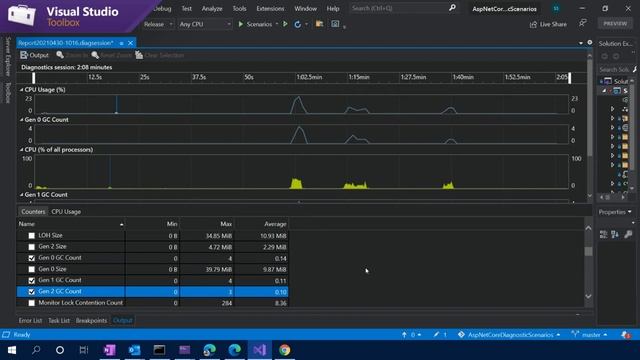Click categorized view icon in Properties
Screen dimensions: 640x360
pos(603,234)
